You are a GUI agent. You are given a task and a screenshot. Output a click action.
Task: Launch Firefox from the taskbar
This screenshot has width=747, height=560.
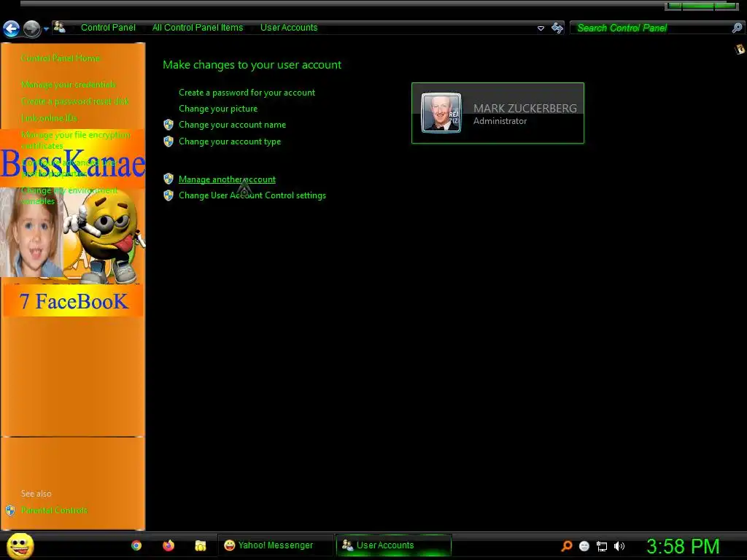[x=169, y=545]
